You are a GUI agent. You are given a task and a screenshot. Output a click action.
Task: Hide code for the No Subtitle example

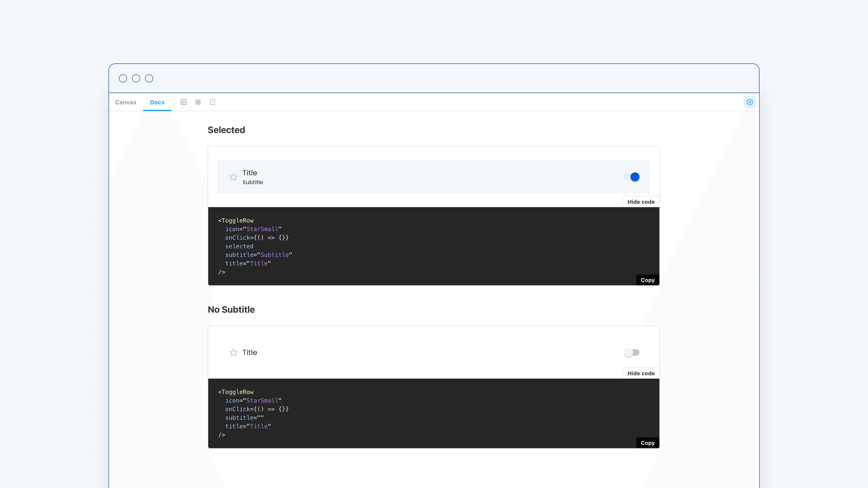pyautogui.click(x=640, y=373)
